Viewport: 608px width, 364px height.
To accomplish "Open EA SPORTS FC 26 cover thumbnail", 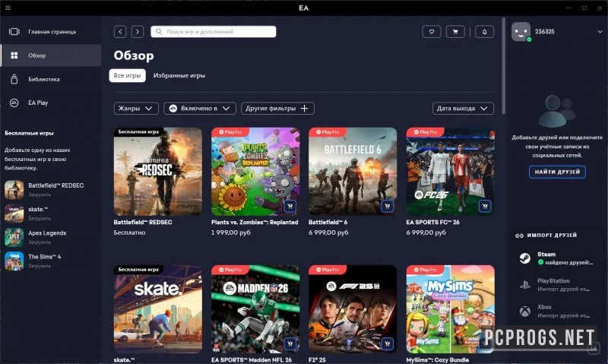I will [450, 171].
